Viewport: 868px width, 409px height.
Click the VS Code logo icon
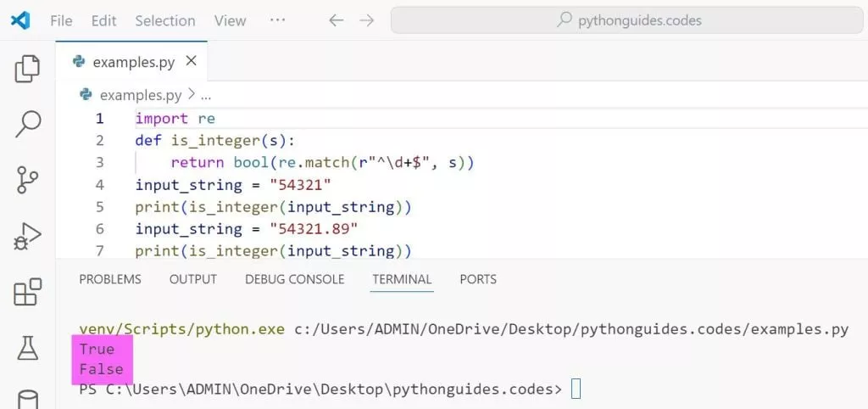pos(21,20)
